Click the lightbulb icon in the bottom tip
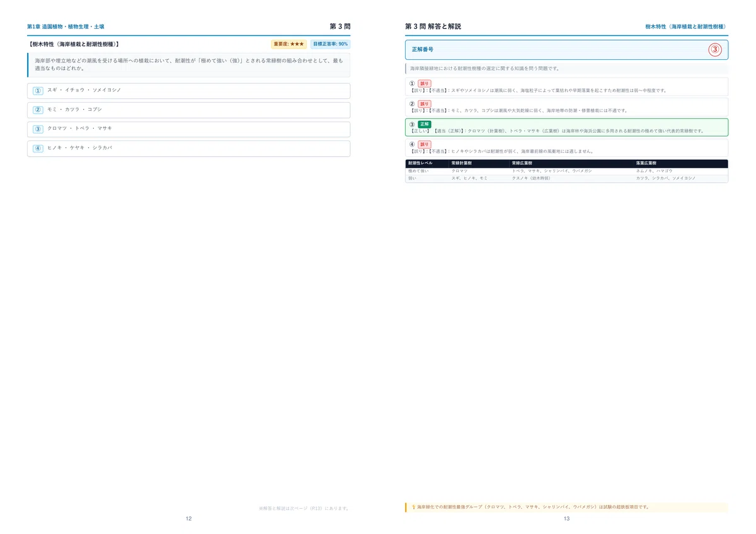756x534 pixels. click(x=413, y=507)
